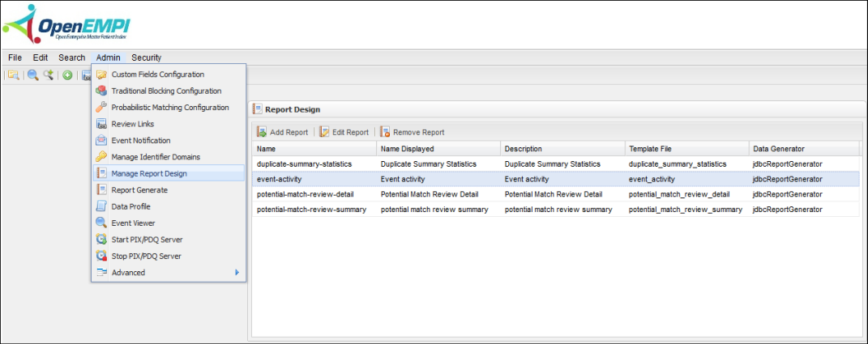
Task: Open the Edit menu
Action: (x=41, y=57)
